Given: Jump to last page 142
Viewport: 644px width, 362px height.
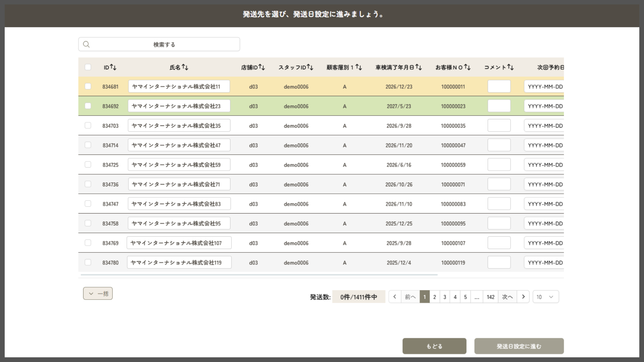Looking at the screenshot, I should pos(490,297).
